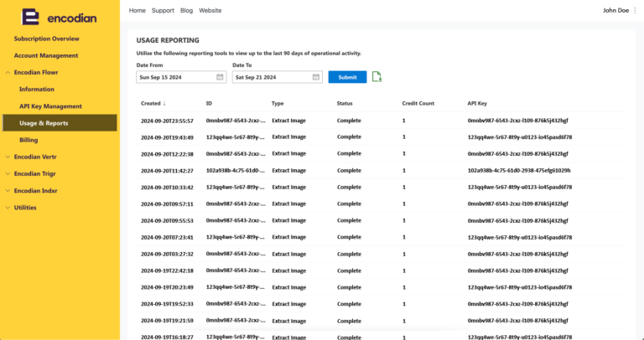
Task: Click the Encodian logo
Action: pos(59,17)
